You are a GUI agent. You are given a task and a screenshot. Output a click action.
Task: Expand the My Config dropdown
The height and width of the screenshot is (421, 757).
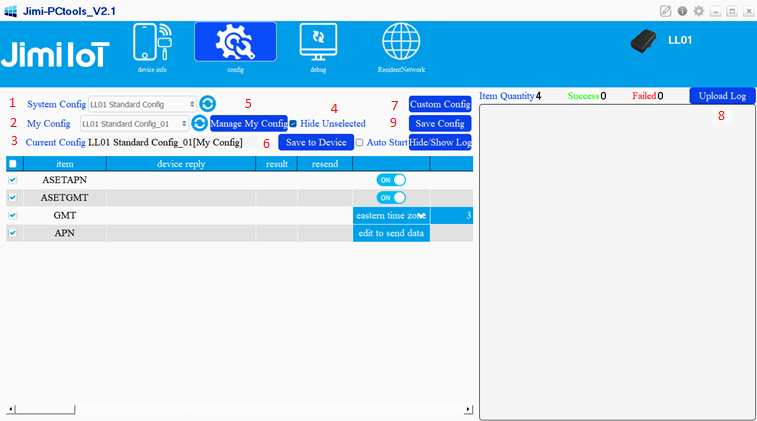click(134, 123)
